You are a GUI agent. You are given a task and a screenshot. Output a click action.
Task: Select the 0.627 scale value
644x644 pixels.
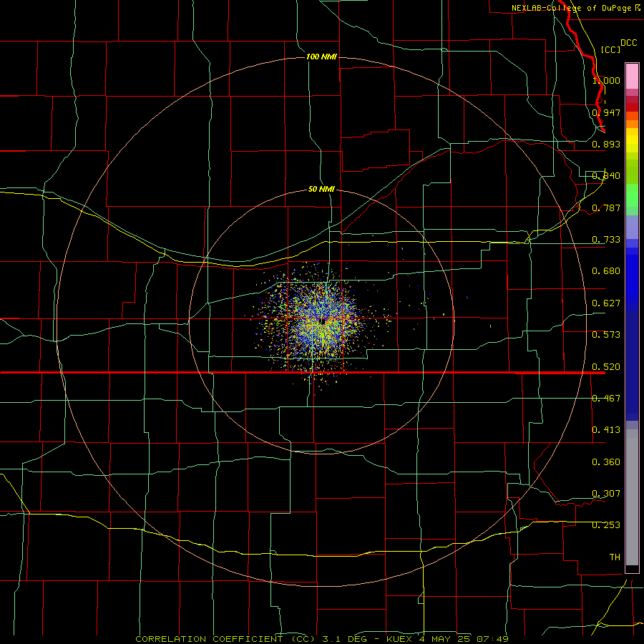[x=606, y=303]
